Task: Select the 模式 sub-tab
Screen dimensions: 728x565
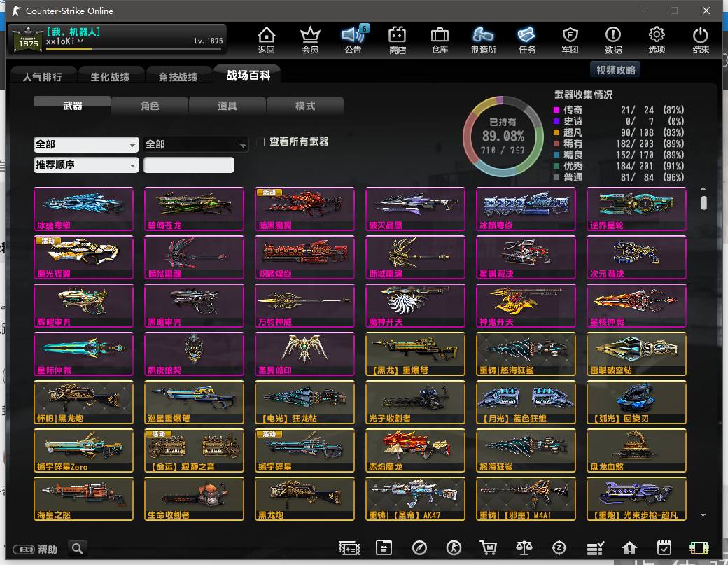Action: [x=305, y=106]
